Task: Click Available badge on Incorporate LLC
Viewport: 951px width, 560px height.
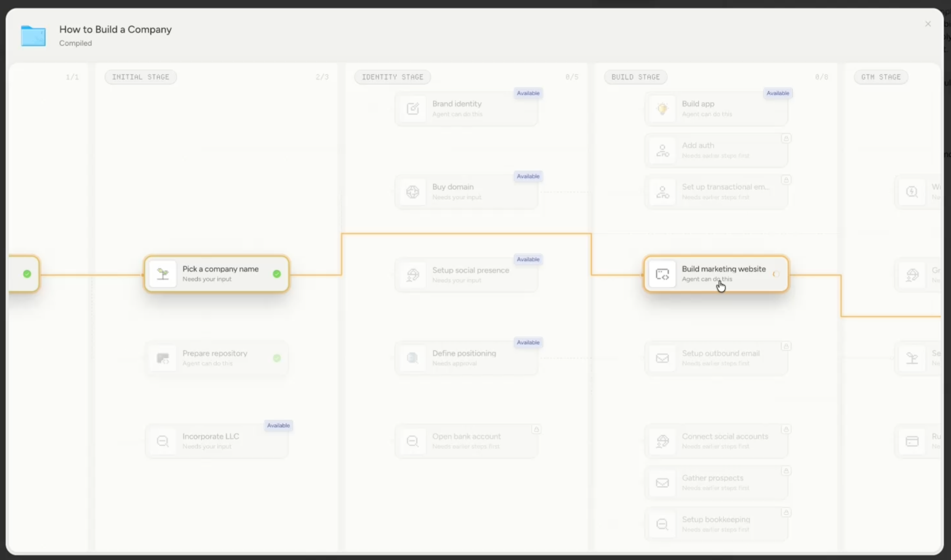Action: 278,425
